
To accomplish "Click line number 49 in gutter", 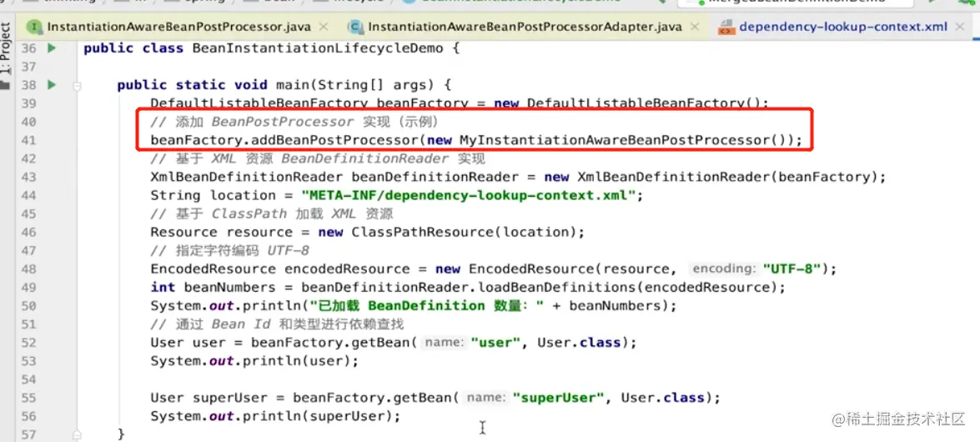I will click(28, 287).
